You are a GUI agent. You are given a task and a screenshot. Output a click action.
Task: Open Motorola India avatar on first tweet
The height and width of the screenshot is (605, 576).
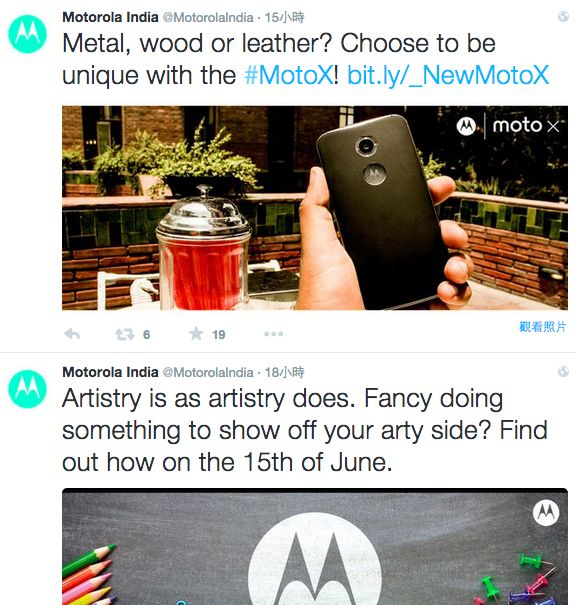(x=27, y=34)
